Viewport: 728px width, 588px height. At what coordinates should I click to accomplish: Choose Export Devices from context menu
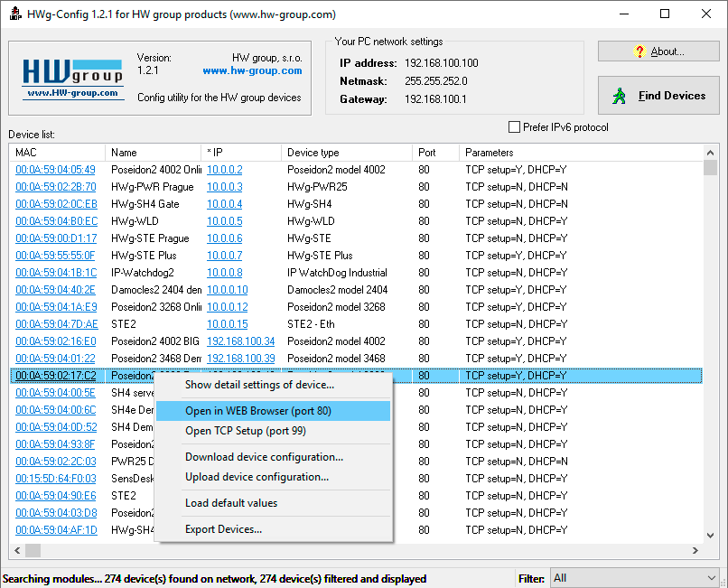point(273,529)
